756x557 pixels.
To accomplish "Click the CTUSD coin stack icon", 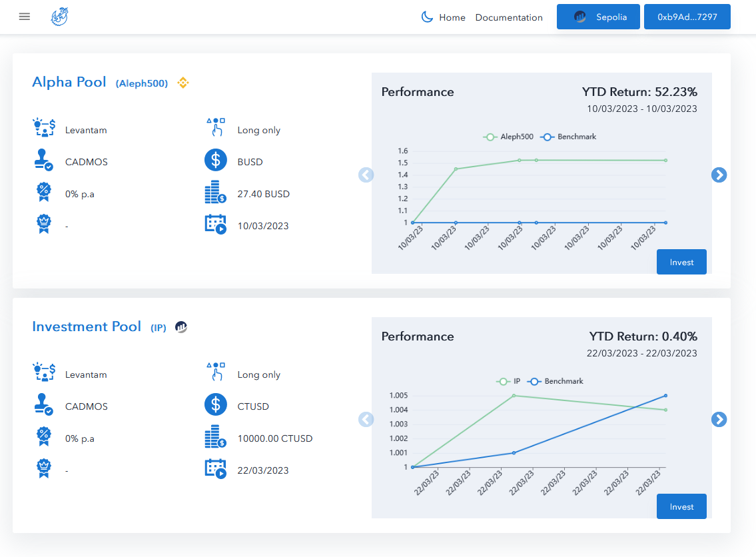I will click(x=215, y=438).
